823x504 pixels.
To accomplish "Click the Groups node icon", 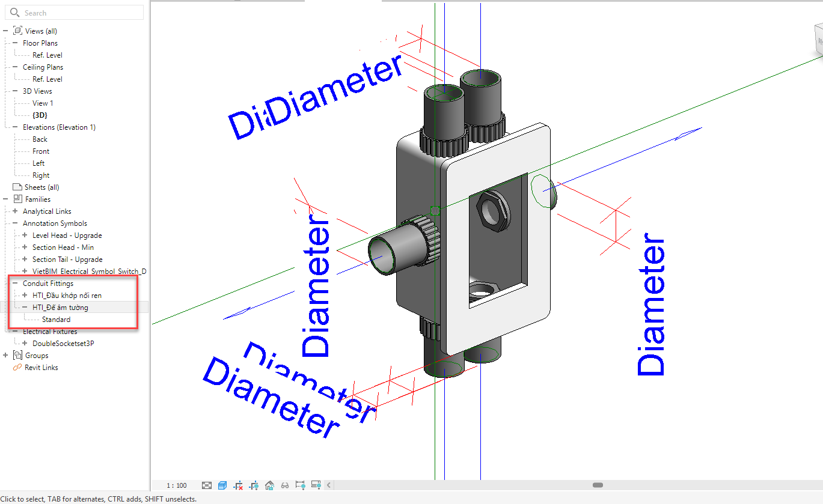I will (x=17, y=355).
